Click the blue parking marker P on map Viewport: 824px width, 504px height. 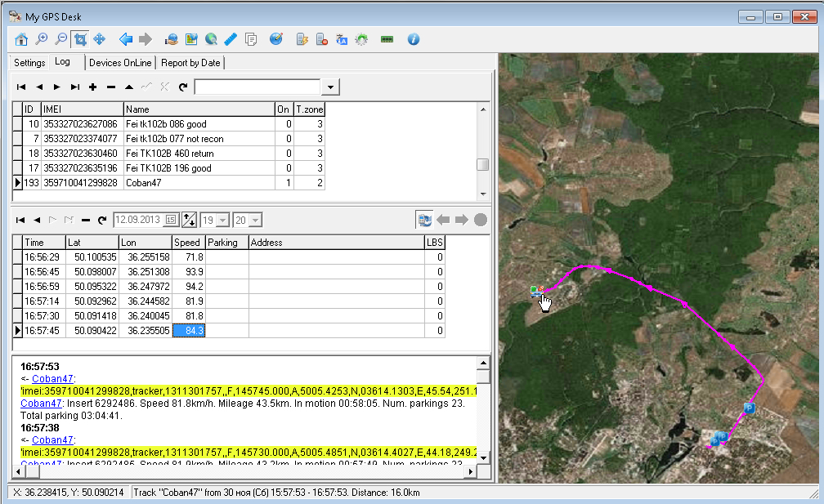pyautogui.click(x=750, y=408)
